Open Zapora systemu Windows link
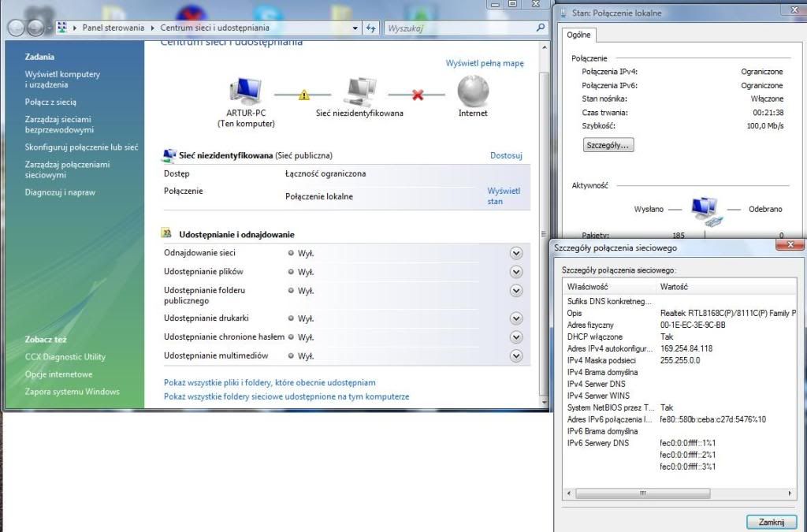This screenshot has height=532, width=807. click(72, 392)
